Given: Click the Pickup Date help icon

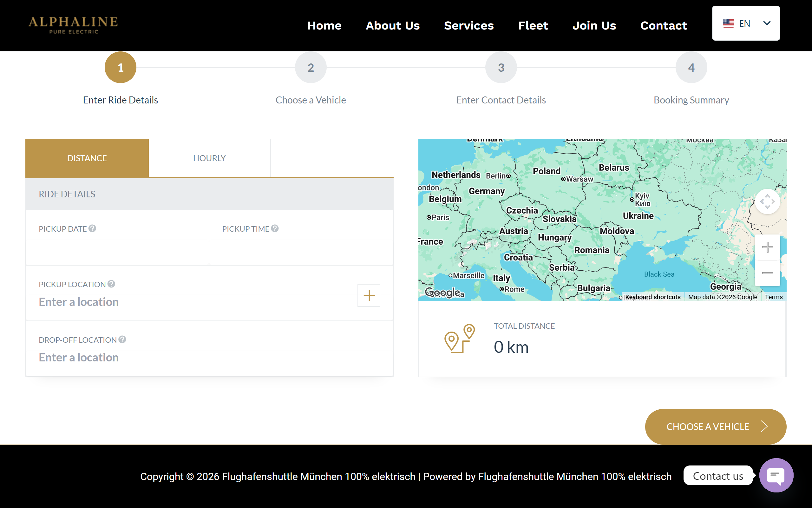Looking at the screenshot, I should pyautogui.click(x=92, y=228).
